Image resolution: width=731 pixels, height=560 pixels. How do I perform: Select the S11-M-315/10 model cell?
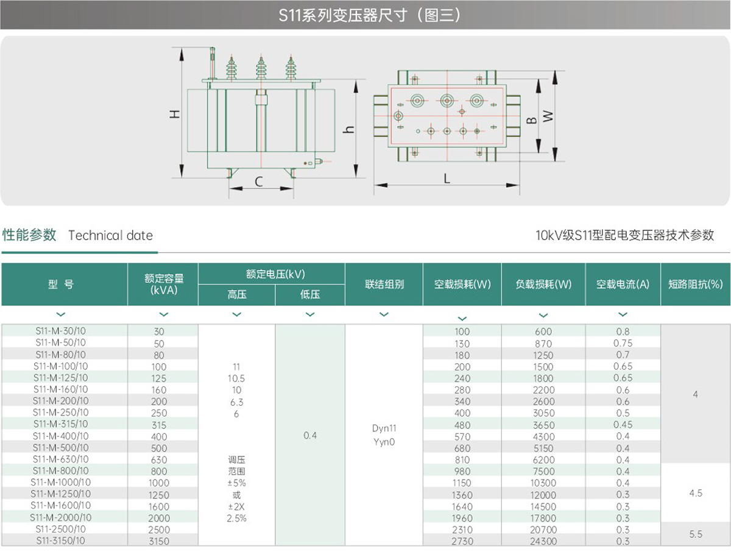point(61,424)
